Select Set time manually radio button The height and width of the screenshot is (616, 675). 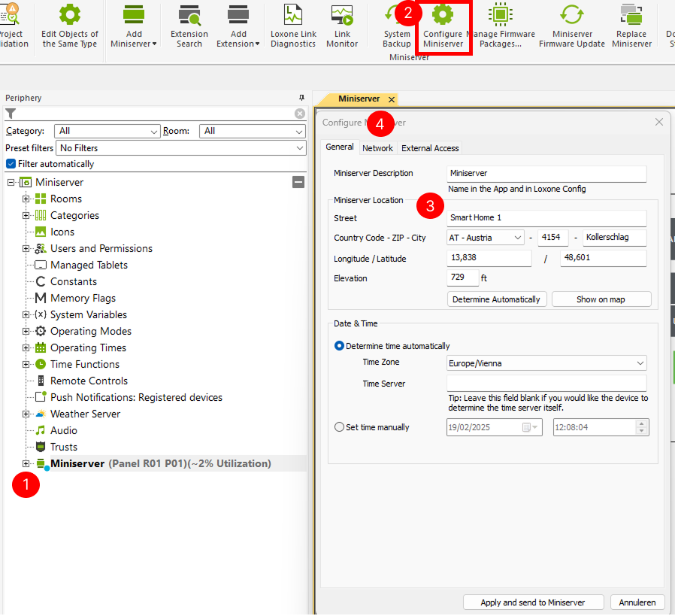(x=340, y=427)
